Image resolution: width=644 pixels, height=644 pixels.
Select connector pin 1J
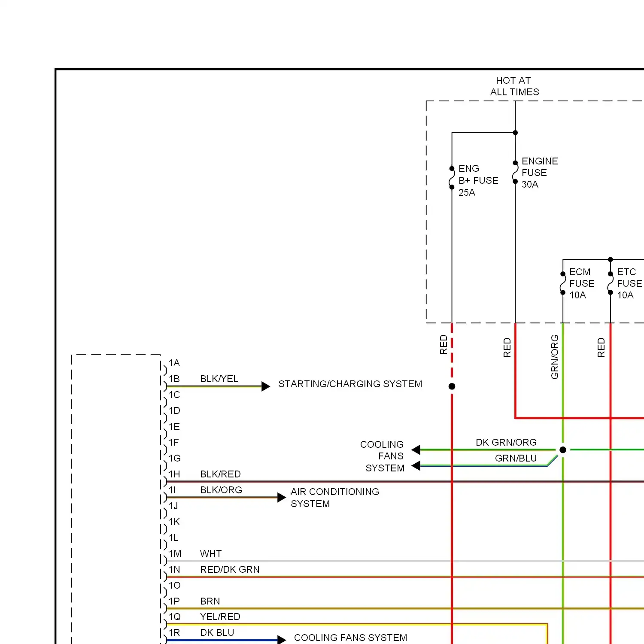(173, 506)
